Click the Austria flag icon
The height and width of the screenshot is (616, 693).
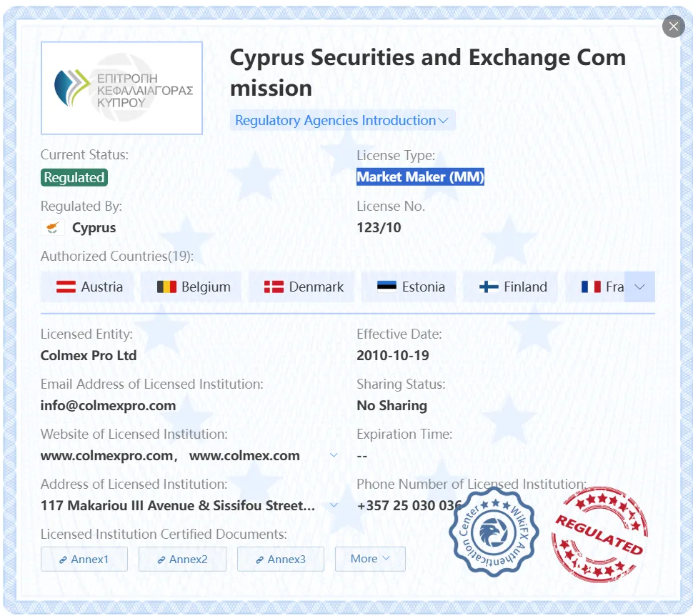[x=66, y=287]
